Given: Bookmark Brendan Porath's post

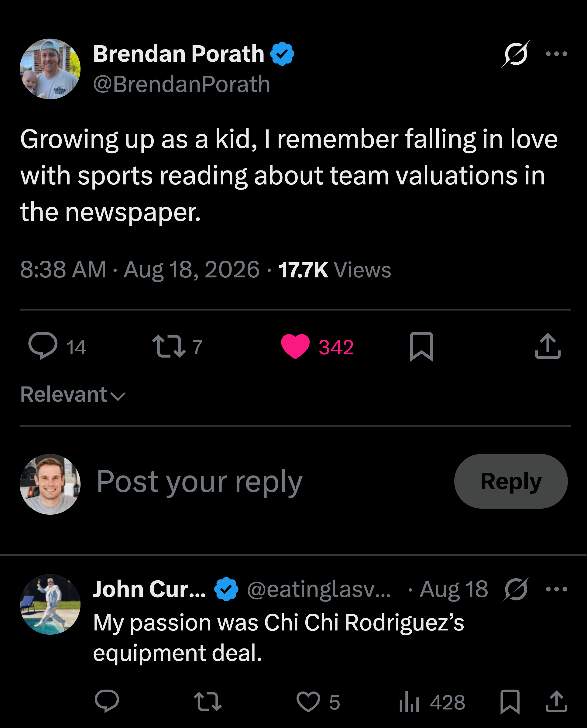Looking at the screenshot, I should click(x=421, y=346).
